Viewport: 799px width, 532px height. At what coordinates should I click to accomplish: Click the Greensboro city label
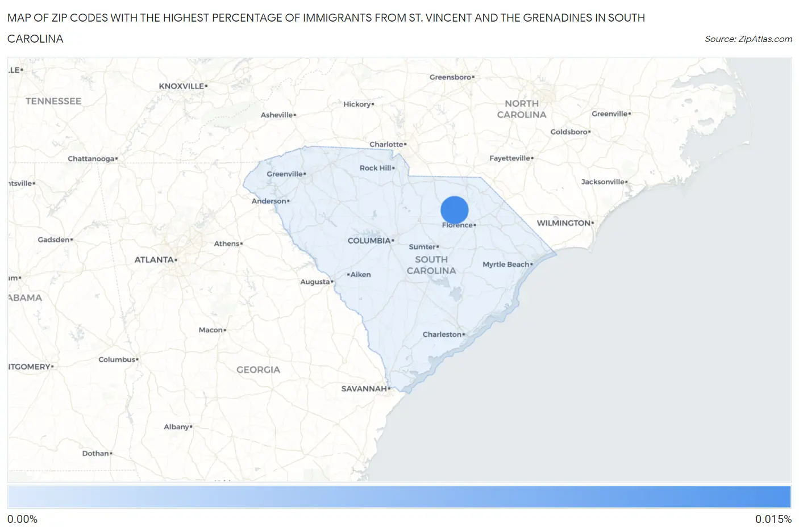coord(451,77)
